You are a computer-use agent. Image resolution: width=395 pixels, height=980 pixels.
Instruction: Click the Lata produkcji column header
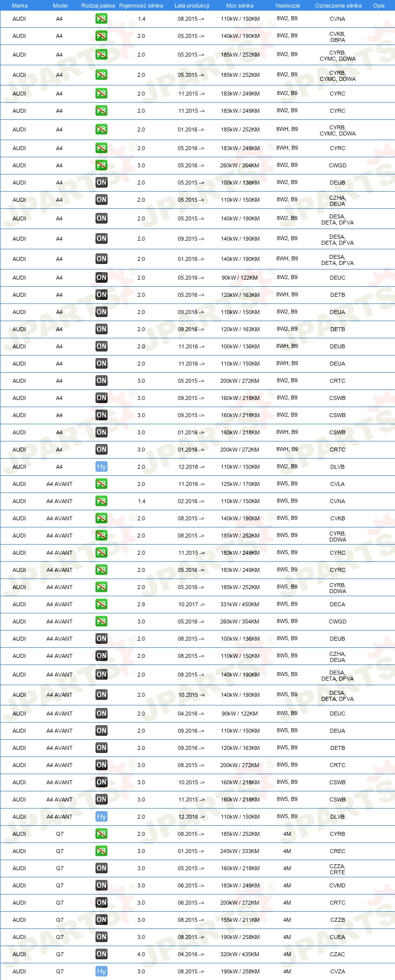(192, 6)
